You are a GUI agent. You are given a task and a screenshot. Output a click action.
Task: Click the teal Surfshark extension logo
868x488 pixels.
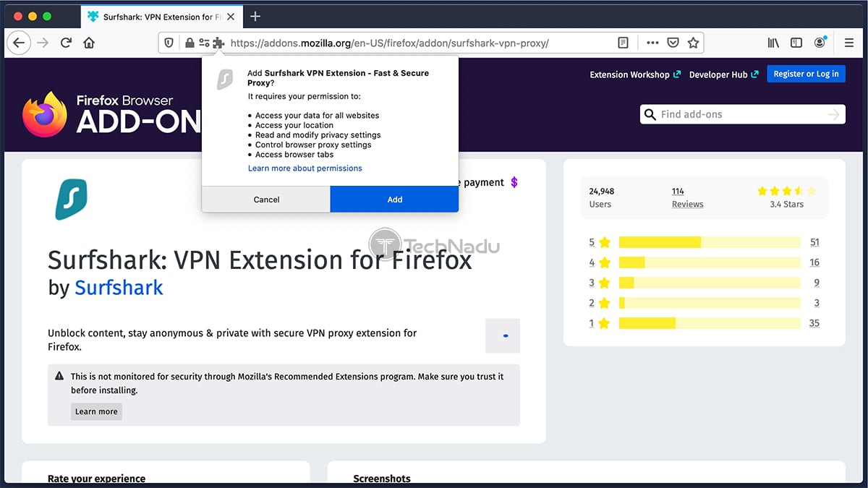click(x=71, y=198)
